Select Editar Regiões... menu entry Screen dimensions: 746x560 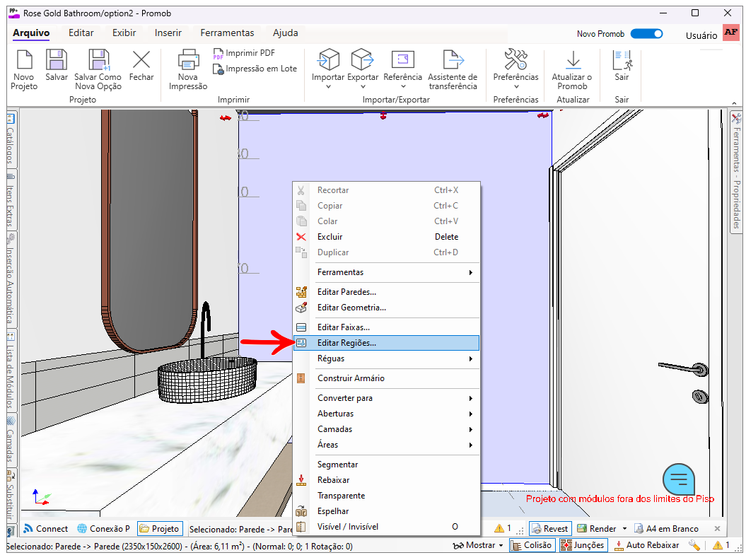pyautogui.click(x=386, y=343)
